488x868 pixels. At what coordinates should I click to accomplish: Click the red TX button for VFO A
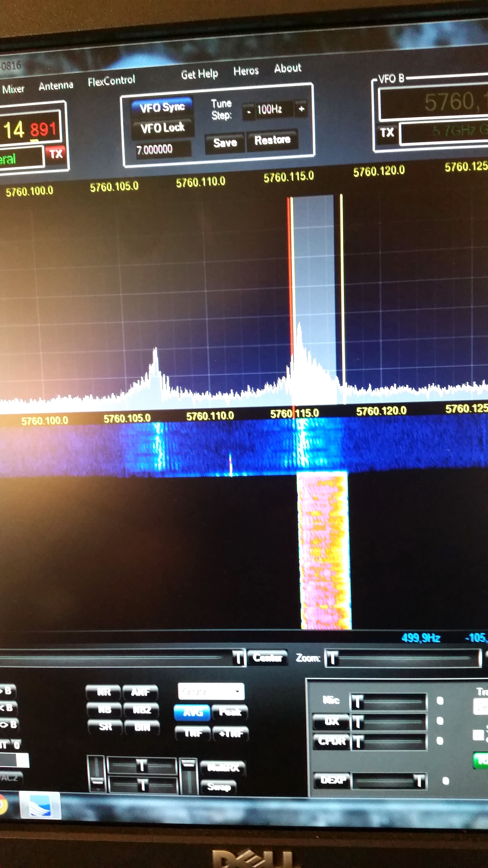56,154
